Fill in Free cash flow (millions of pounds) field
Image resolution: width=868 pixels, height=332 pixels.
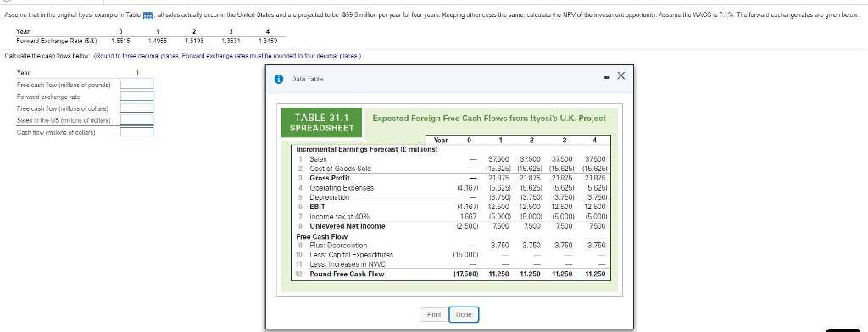click(137, 85)
